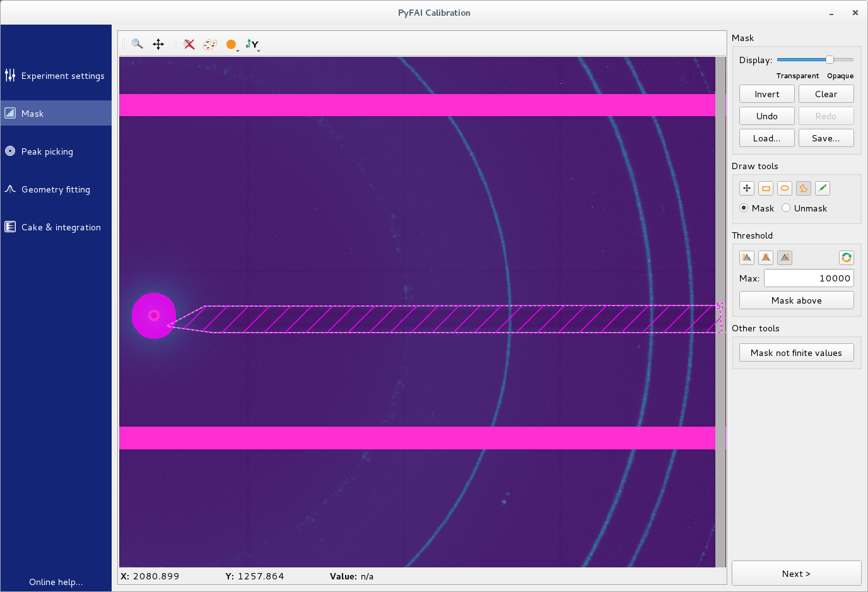Viewport: 868px width, 592px height.
Task: Click the threshold refresh range icon
Action: tap(846, 258)
